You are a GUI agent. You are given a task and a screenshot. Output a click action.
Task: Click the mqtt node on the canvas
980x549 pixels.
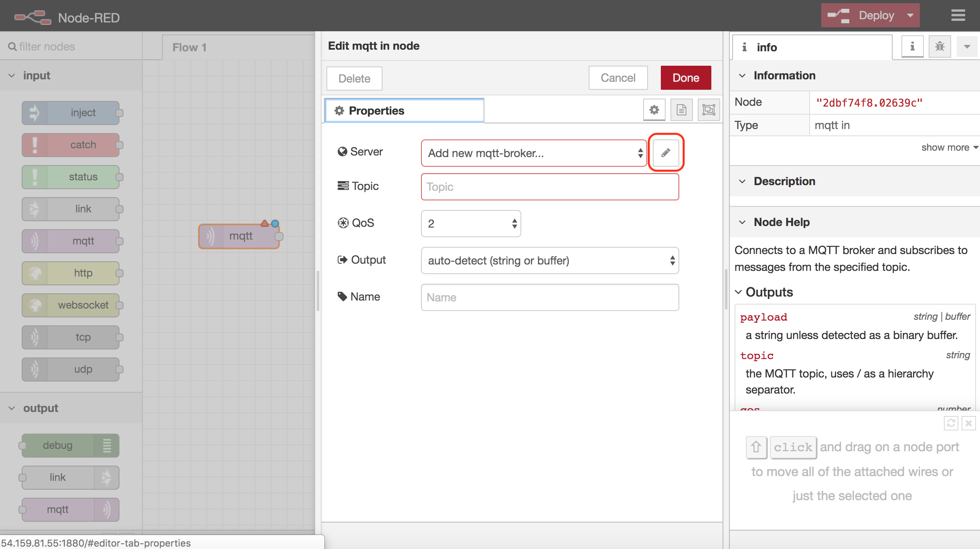[239, 236]
